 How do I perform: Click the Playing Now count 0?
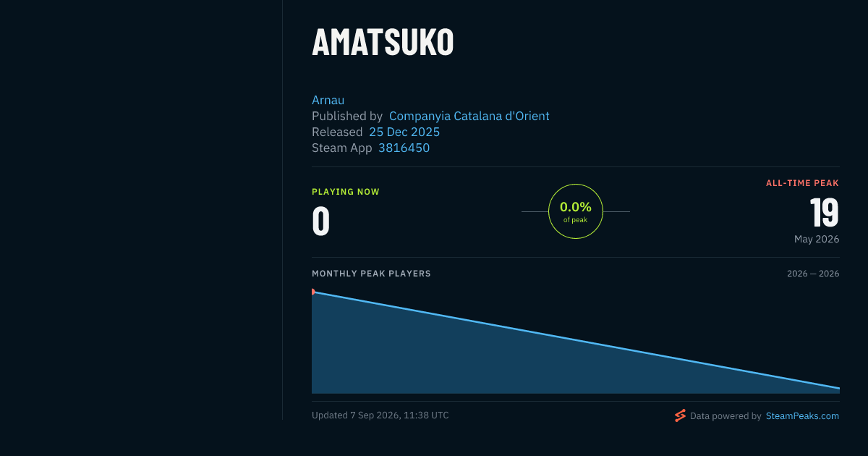tap(320, 221)
